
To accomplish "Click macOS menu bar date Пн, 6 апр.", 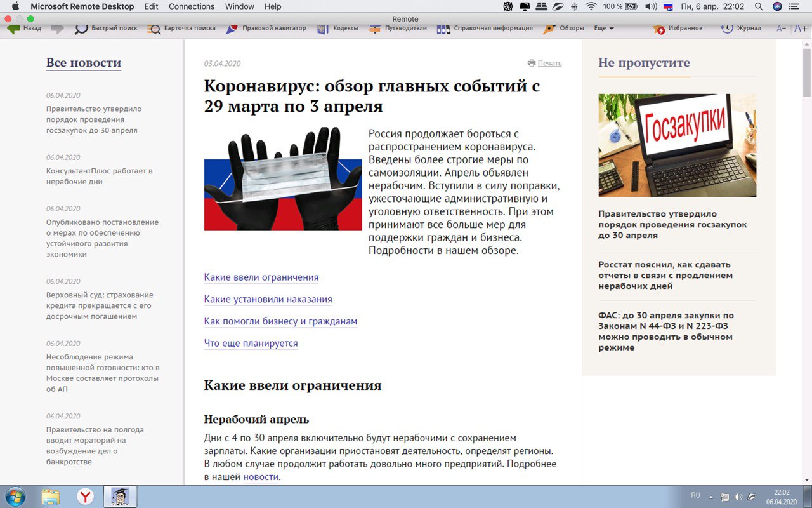I will pos(698,6).
